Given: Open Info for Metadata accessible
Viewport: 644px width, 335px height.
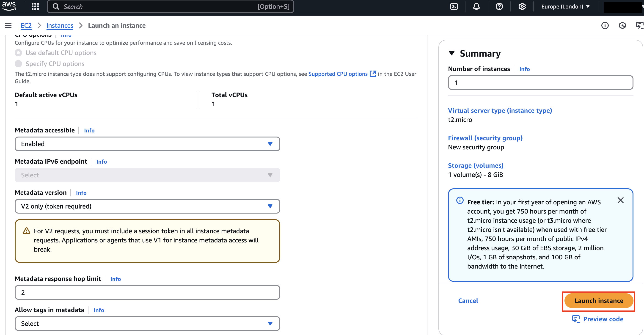Looking at the screenshot, I should (x=89, y=130).
